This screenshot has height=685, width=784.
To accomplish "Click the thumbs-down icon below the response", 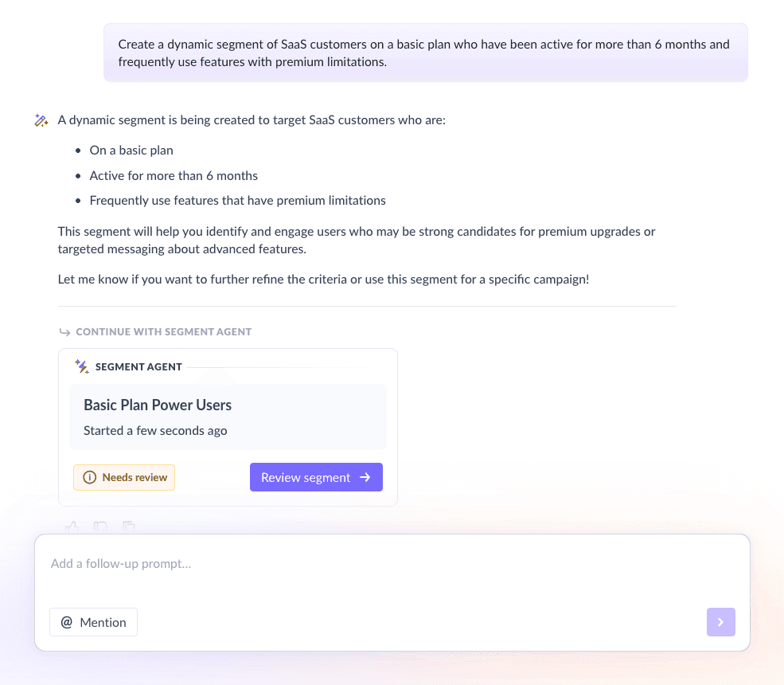I will [x=100, y=526].
